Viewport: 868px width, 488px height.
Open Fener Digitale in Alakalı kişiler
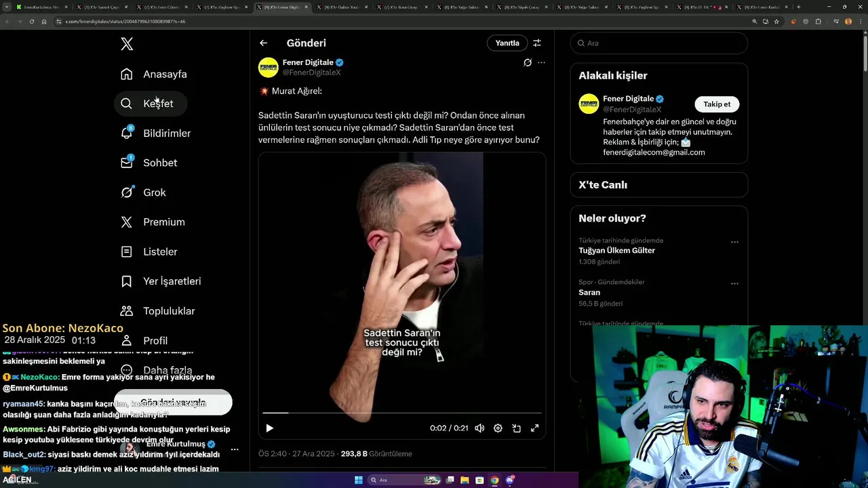pyautogui.click(x=628, y=99)
